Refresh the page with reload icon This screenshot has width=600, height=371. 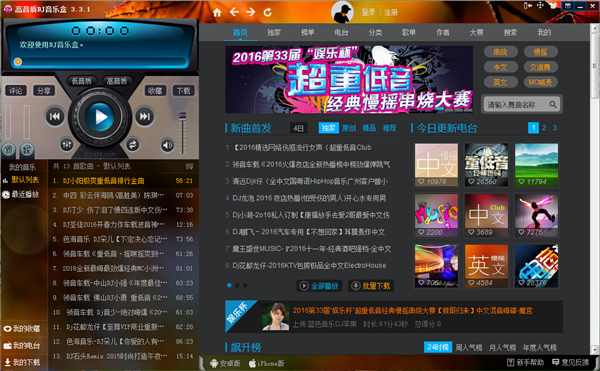pyautogui.click(x=267, y=12)
